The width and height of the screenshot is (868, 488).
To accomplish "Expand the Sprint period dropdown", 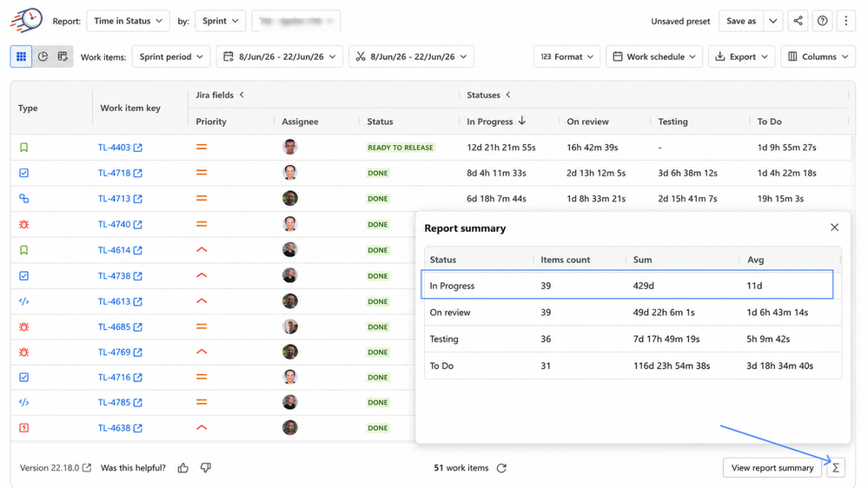I will click(171, 56).
